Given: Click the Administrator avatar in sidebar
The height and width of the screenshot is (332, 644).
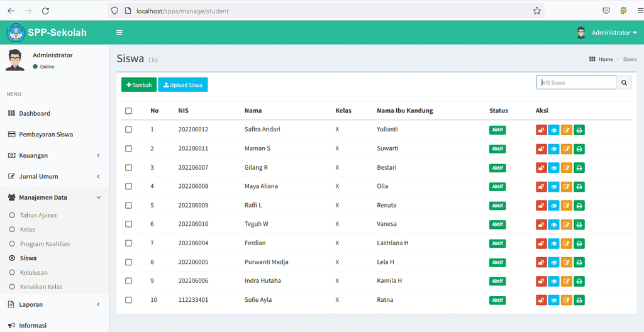Looking at the screenshot, I should pyautogui.click(x=15, y=60).
